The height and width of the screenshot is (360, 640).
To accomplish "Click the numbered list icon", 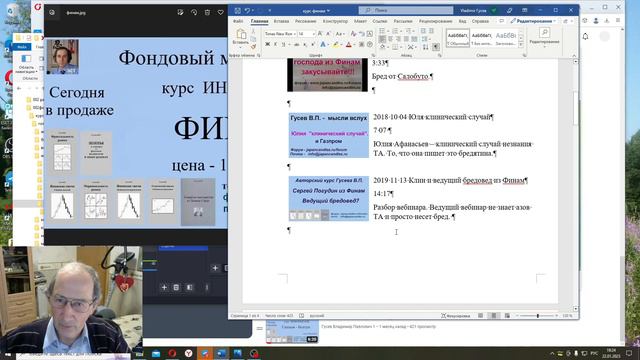I will 396,31.
